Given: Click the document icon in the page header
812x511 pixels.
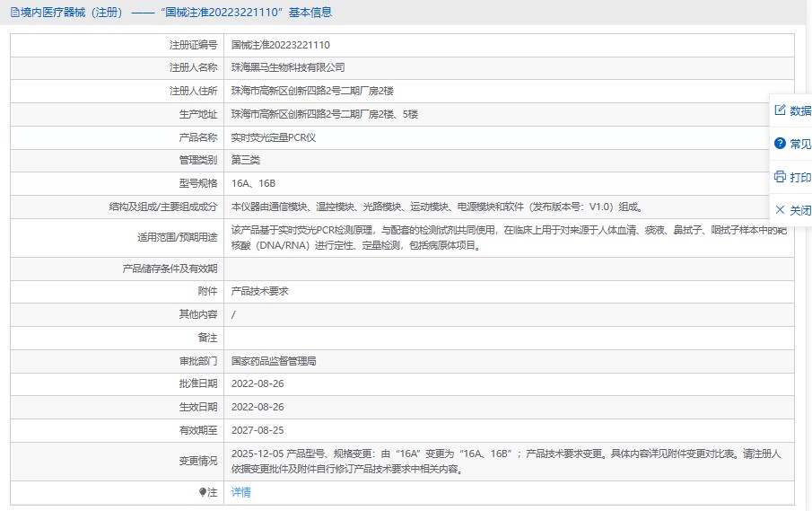Looking at the screenshot, I should click(13, 13).
